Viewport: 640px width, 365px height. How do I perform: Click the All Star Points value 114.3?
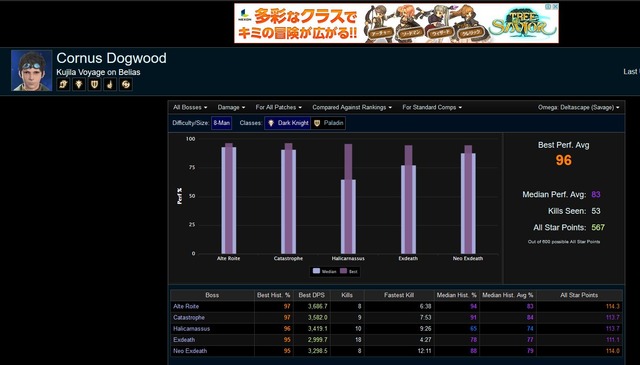tap(613, 306)
